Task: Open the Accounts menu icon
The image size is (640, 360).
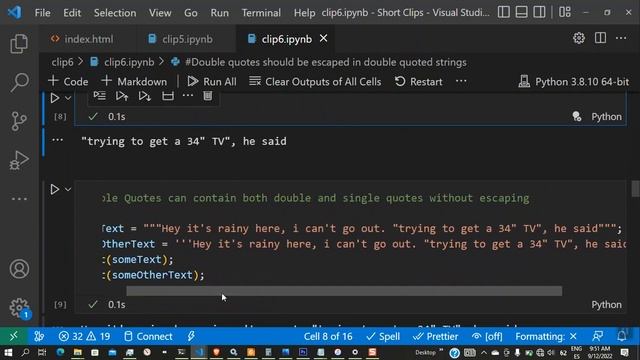Action: tap(19, 269)
